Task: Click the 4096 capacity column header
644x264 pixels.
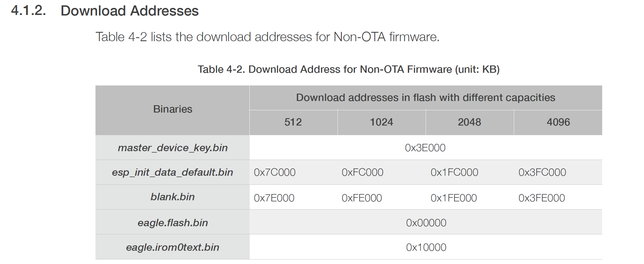Action: pos(558,122)
